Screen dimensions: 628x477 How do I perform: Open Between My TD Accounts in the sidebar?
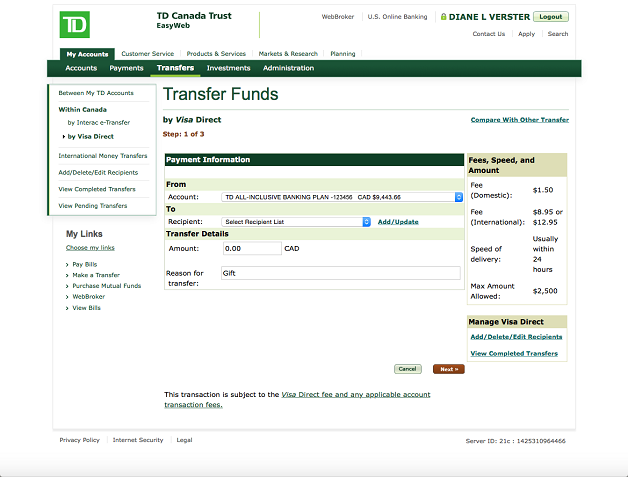click(96, 93)
